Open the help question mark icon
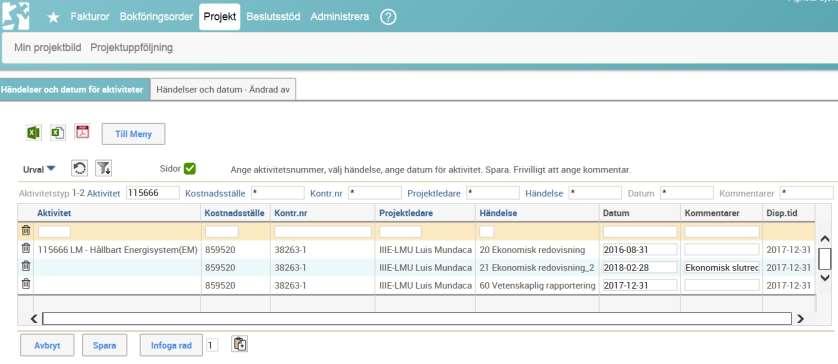This screenshot has height=364, width=838. [x=388, y=17]
